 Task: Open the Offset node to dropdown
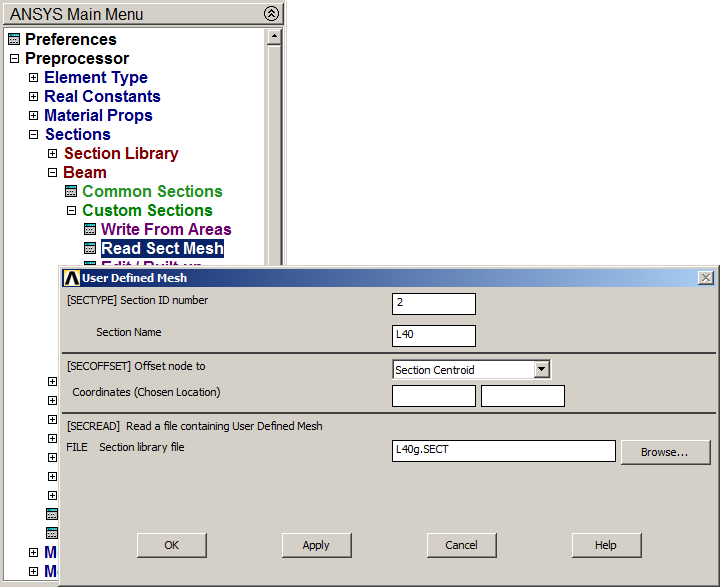[x=541, y=370]
